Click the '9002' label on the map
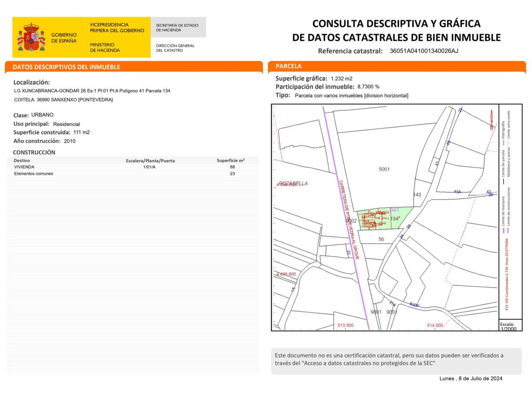532x399 pixels. pos(351,221)
